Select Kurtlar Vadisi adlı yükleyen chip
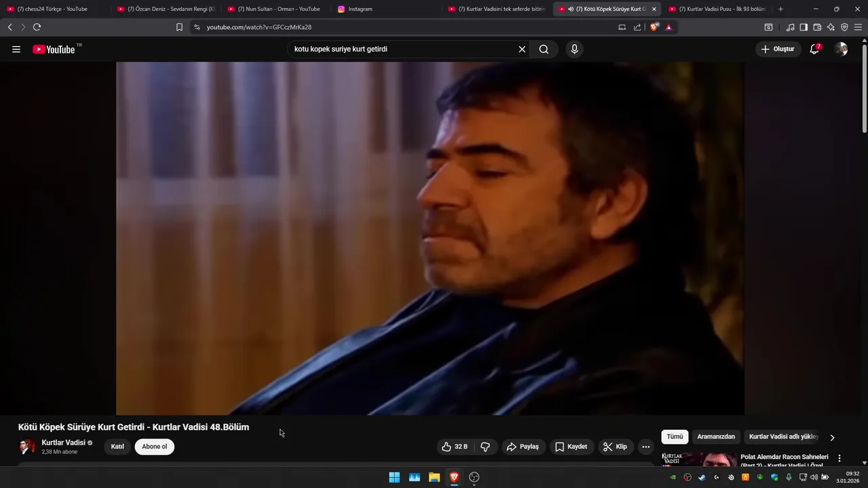 click(784, 437)
